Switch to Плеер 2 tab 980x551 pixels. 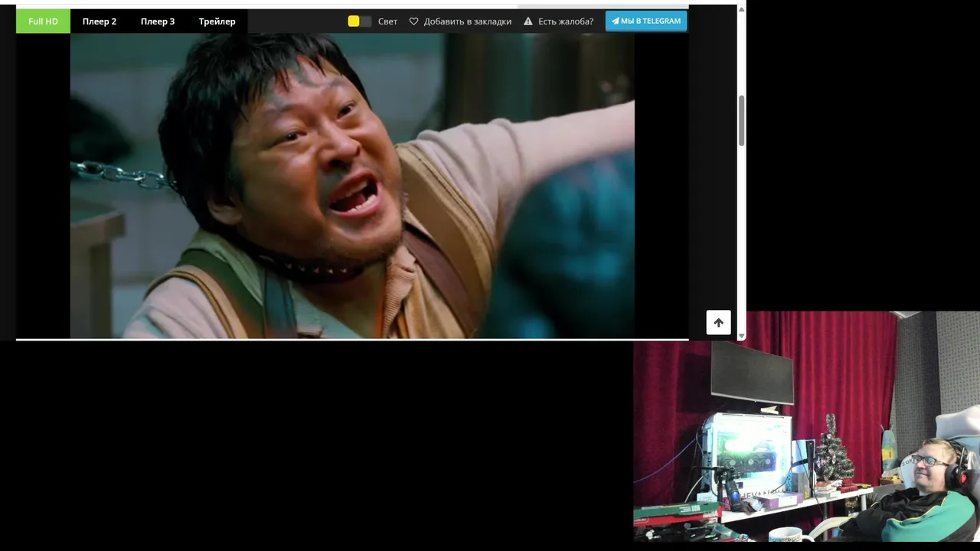[100, 21]
